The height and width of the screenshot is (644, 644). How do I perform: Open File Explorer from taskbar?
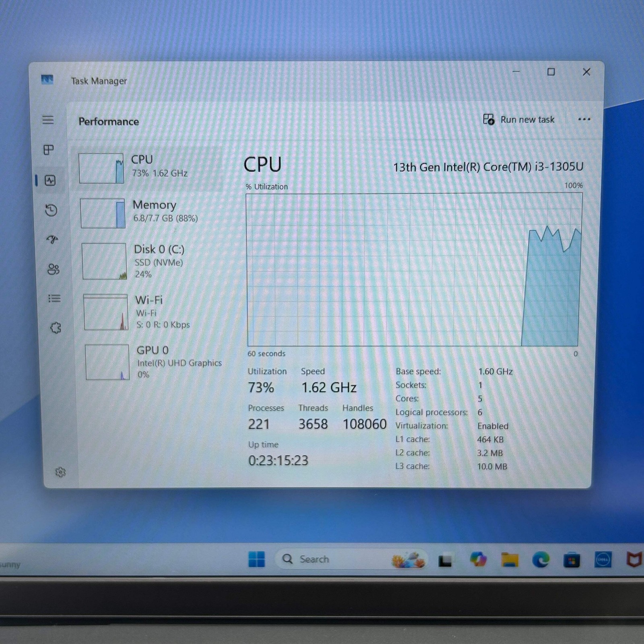[x=509, y=559]
